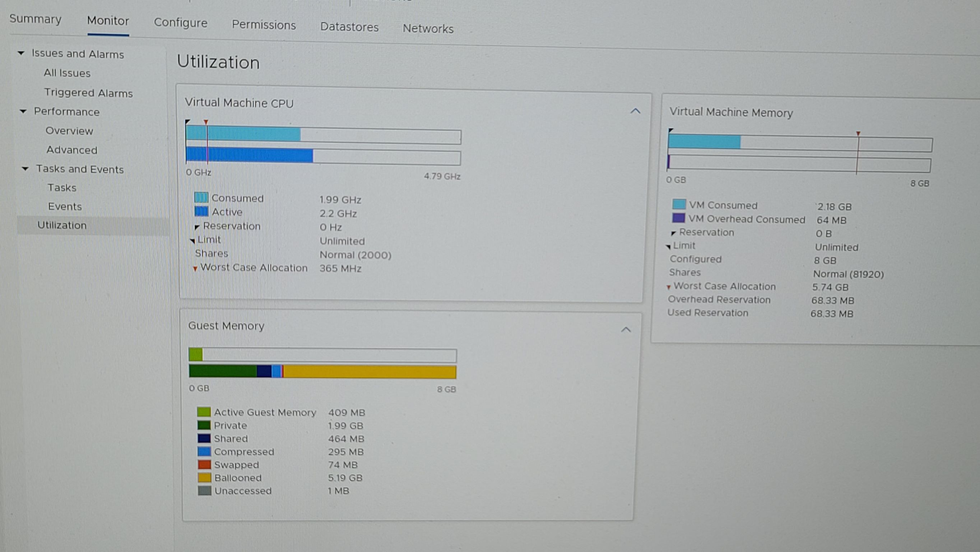
Task: Click the 2.18 GB VM Consumed value
Action: pyautogui.click(x=834, y=207)
